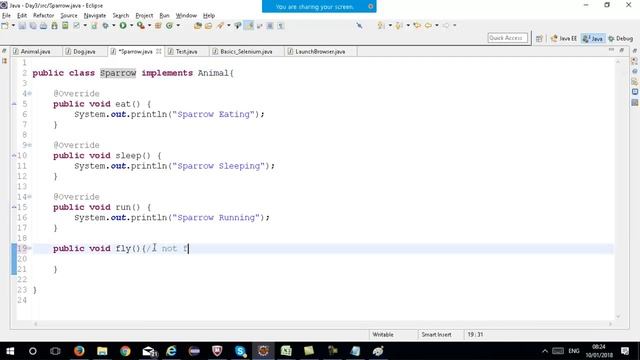Click the horizontal scrollbar of editor
Image resolution: width=640 pixels, height=360 pixels.
322,324
